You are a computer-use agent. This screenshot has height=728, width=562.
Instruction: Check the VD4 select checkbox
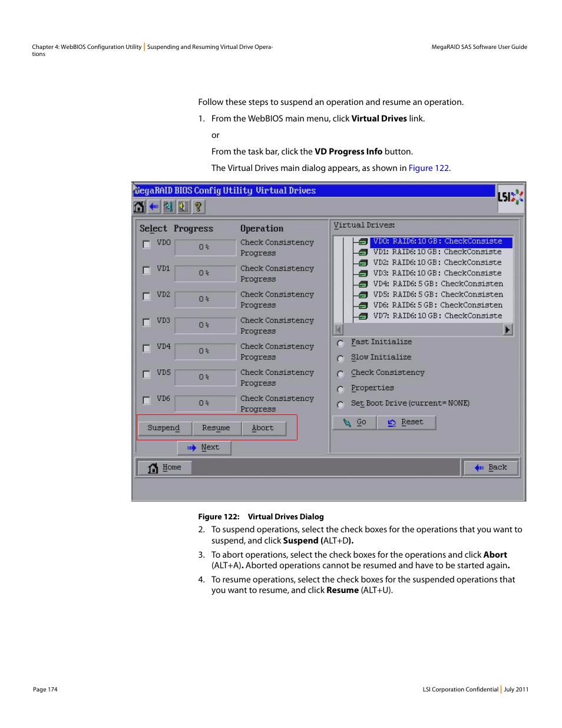click(x=146, y=348)
